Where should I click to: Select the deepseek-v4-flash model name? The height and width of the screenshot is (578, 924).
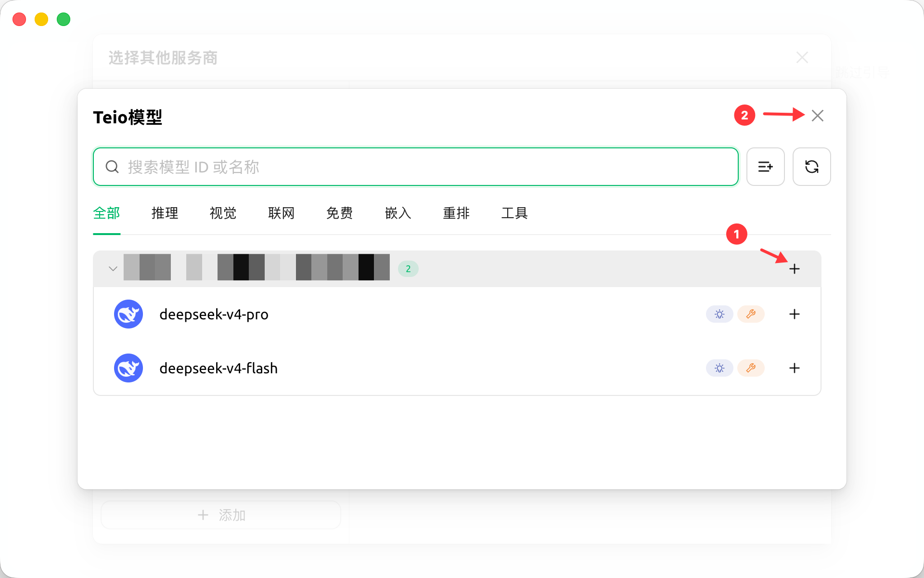point(218,368)
